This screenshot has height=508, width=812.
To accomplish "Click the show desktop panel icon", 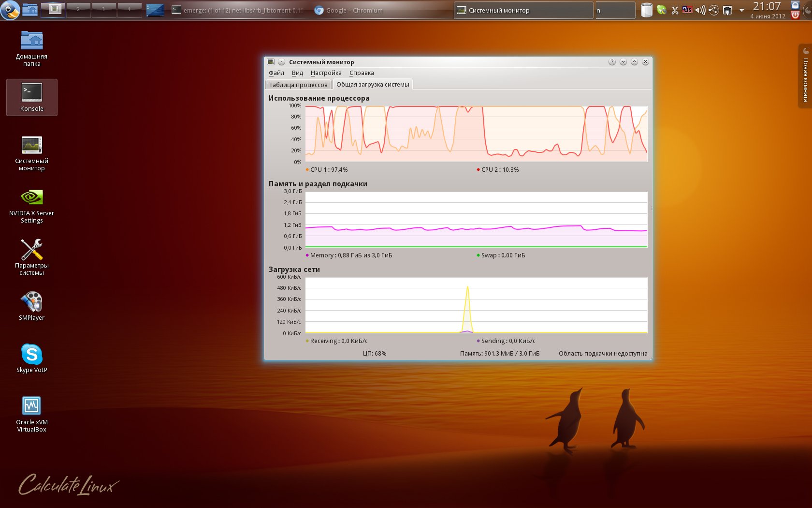I will tap(155, 10).
